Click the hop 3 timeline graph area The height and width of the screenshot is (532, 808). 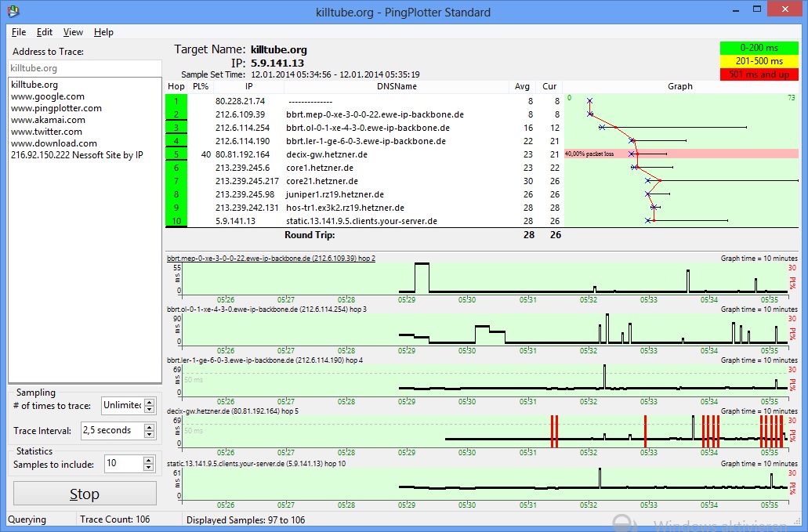pyautogui.click(x=484, y=328)
